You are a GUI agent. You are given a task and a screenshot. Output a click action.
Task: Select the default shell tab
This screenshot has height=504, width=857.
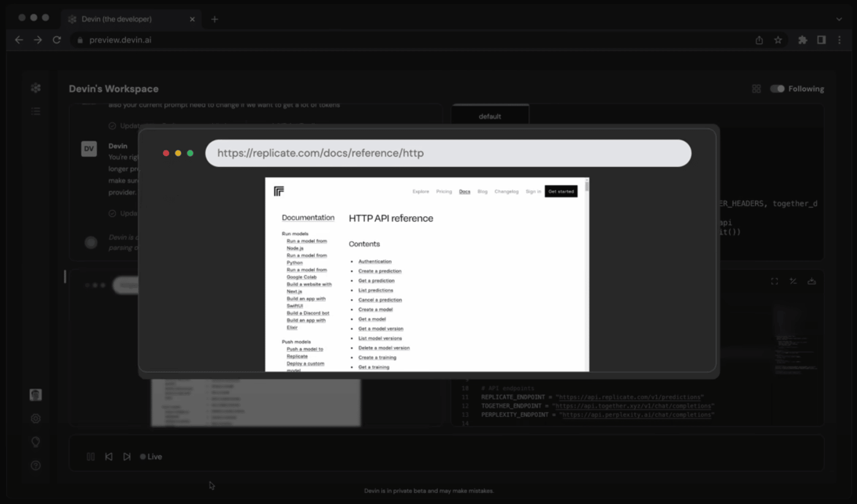point(490,116)
